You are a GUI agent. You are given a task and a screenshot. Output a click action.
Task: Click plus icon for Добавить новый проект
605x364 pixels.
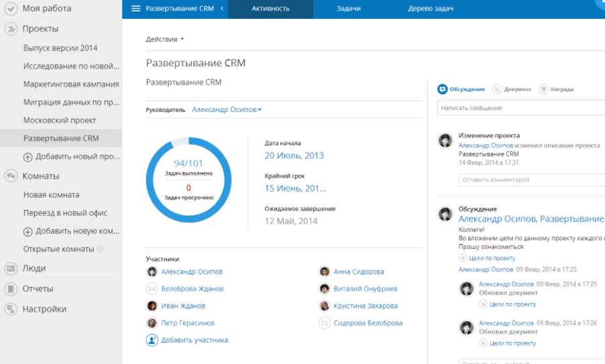[27, 157]
